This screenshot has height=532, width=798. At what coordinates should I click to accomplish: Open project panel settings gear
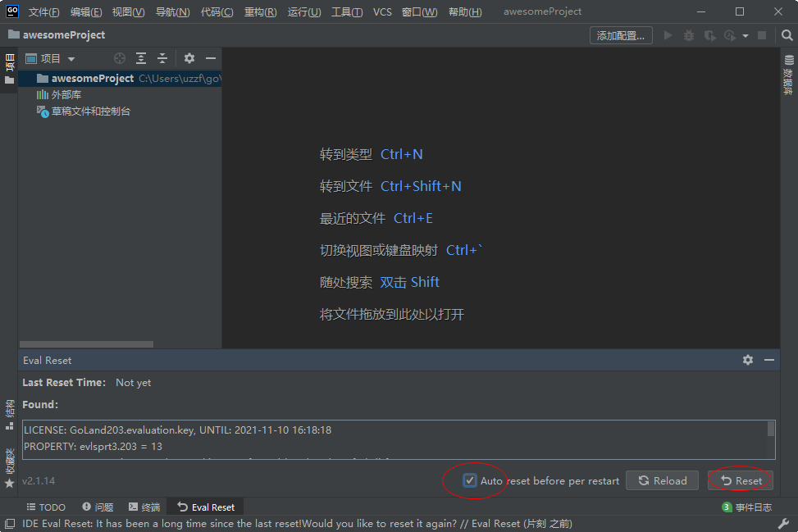pos(189,58)
